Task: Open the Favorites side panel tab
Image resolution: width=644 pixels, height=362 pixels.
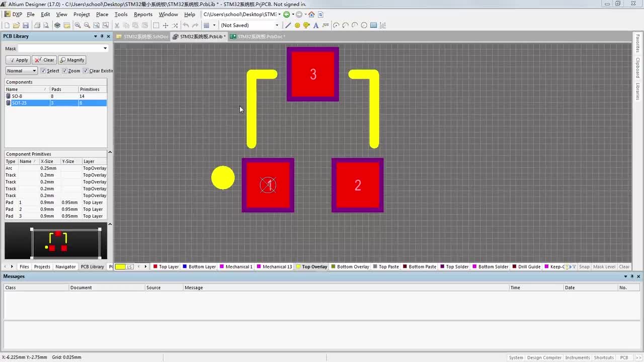Action: (x=637, y=43)
